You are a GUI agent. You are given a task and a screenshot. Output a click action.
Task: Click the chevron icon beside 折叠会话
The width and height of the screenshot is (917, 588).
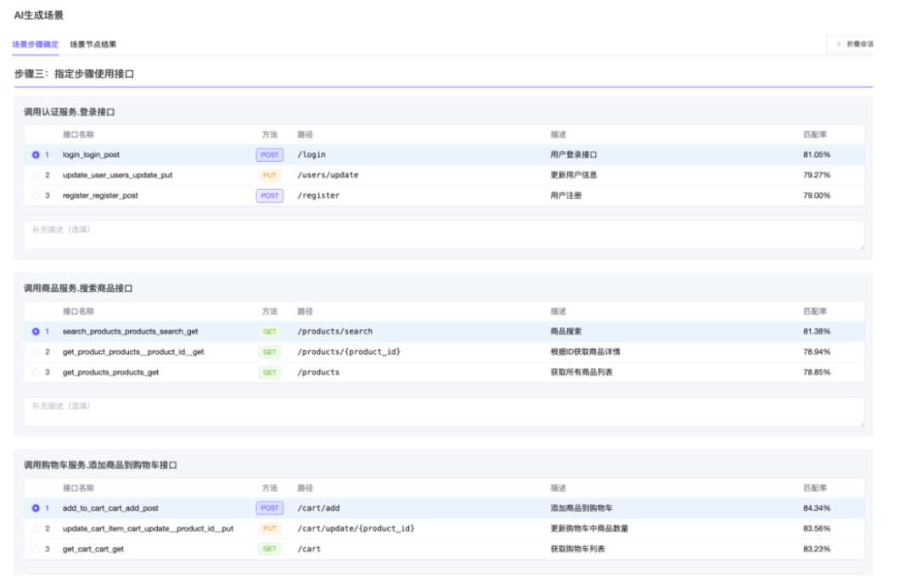(839, 44)
